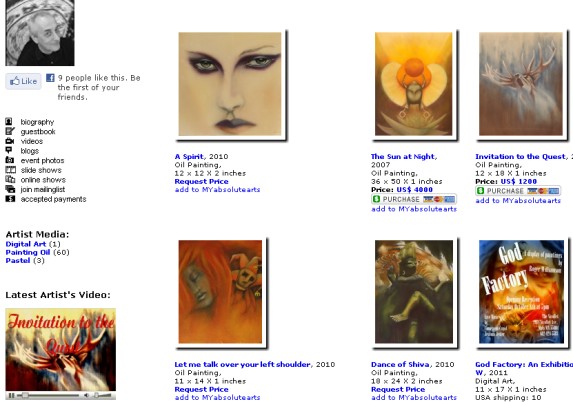Screen dimensions: 573x402
Task: Select the Pastel media category
Action: 18,261
